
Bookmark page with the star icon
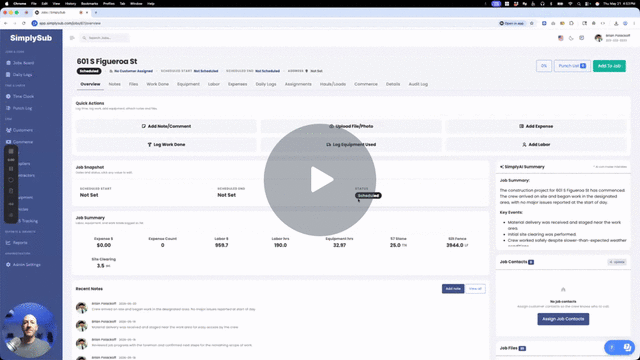[x=531, y=23]
